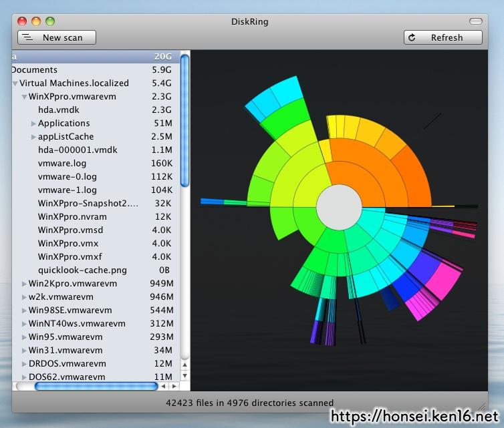Click the New scan button
This screenshot has width=504, height=428.
[x=57, y=37]
